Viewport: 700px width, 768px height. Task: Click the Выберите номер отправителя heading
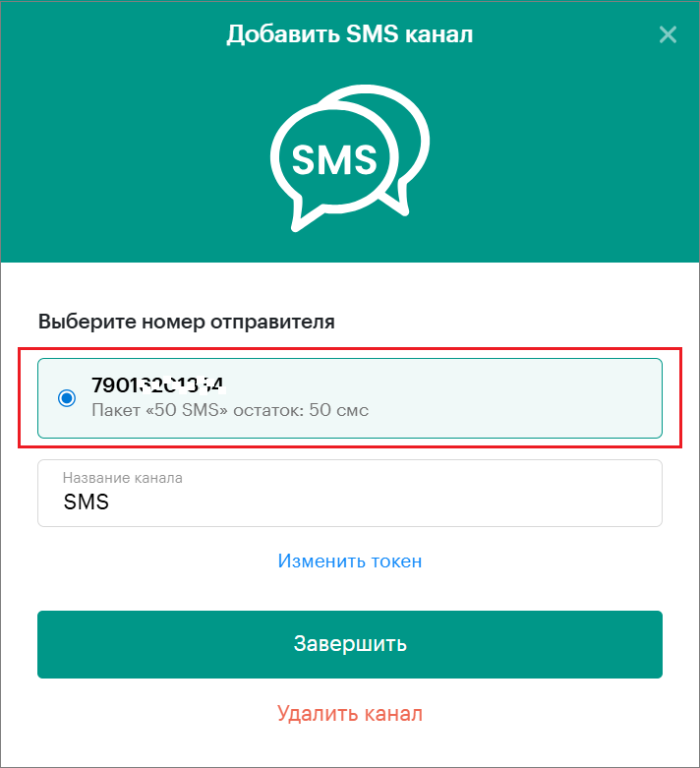(187, 322)
